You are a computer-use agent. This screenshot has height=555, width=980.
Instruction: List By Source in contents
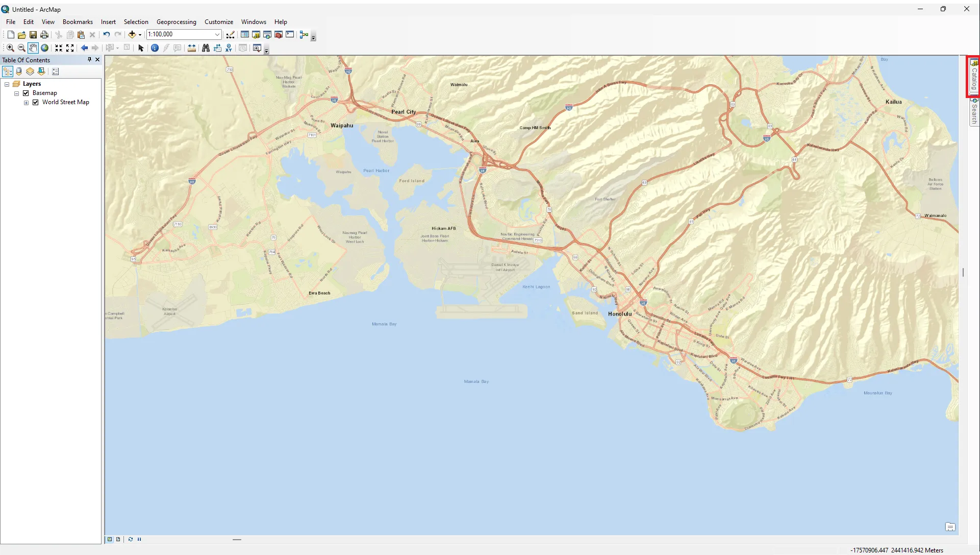pyautogui.click(x=19, y=71)
